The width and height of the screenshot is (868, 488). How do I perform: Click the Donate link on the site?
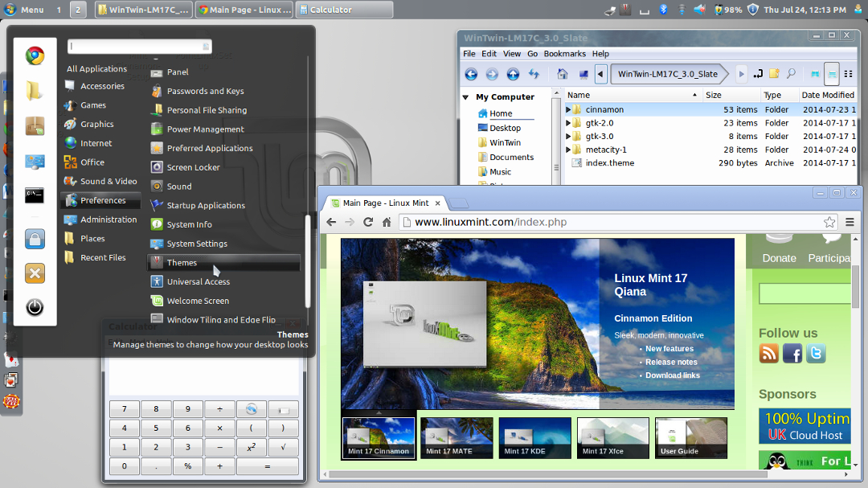point(779,258)
